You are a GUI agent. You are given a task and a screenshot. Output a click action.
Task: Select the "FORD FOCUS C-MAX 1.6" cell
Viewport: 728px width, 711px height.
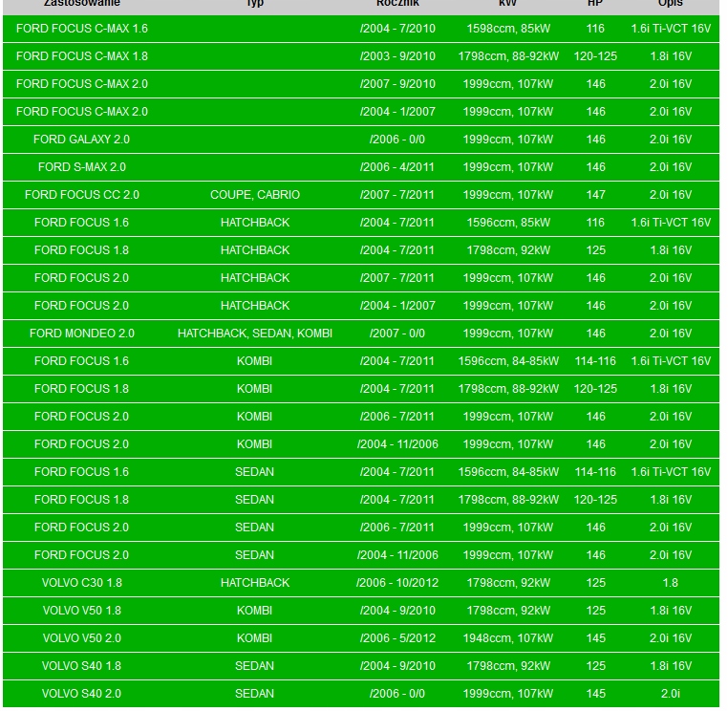[x=82, y=29]
